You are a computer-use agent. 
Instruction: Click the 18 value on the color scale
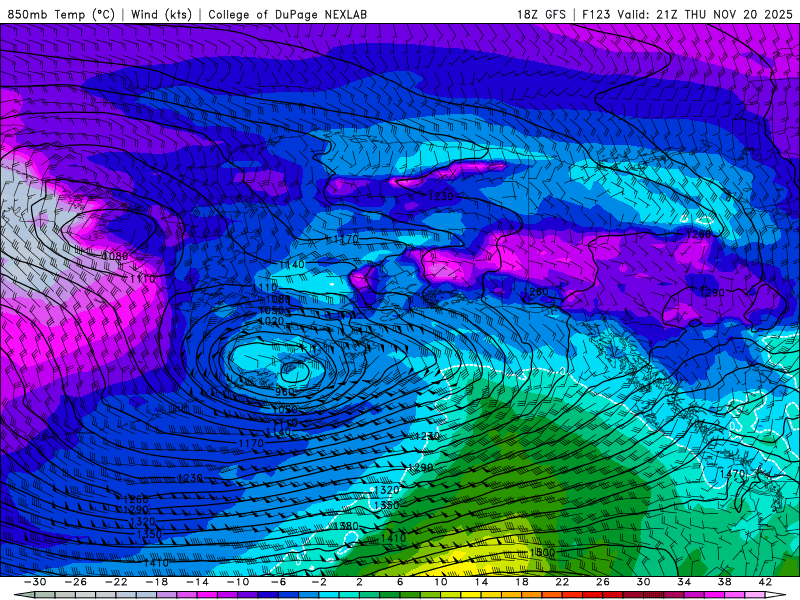pos(521,582)
